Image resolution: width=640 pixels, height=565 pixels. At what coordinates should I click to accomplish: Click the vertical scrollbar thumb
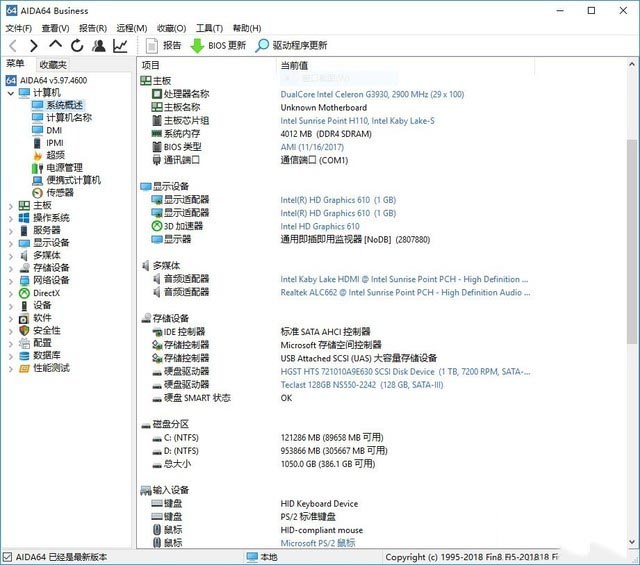[632, 241]
